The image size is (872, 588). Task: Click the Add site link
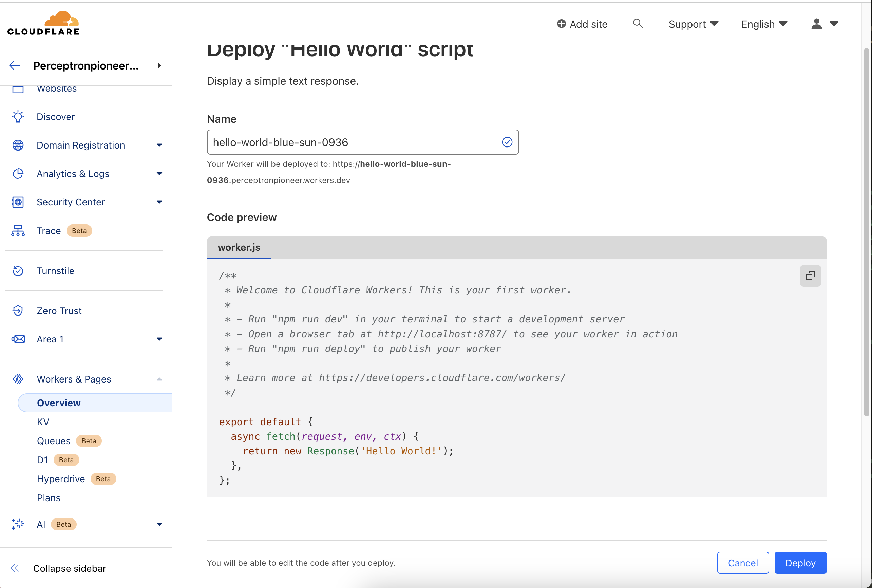click(x=582, y=24)
